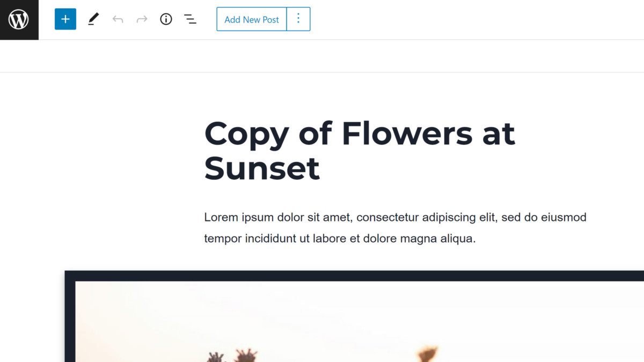644x362 pixels.
Task: Open the Document Overview dropdown panel
Action: coord(191,19)
